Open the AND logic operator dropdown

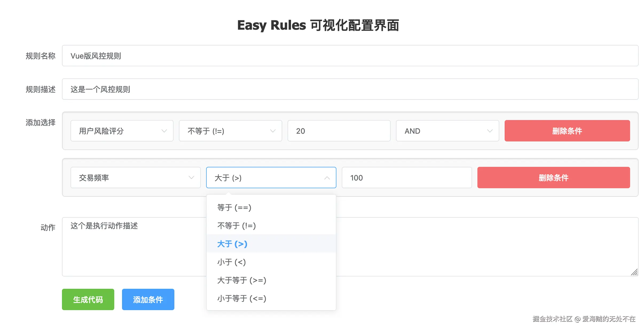tap(447, 131)
